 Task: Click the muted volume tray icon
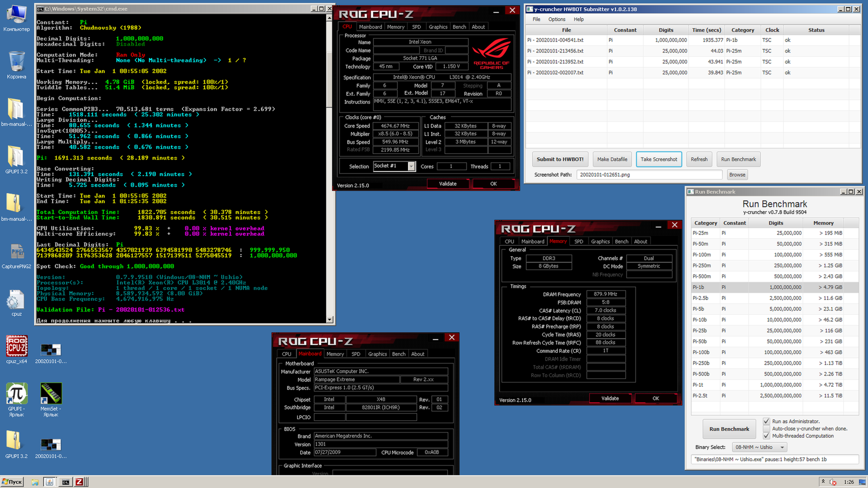(x=833, y=482)
